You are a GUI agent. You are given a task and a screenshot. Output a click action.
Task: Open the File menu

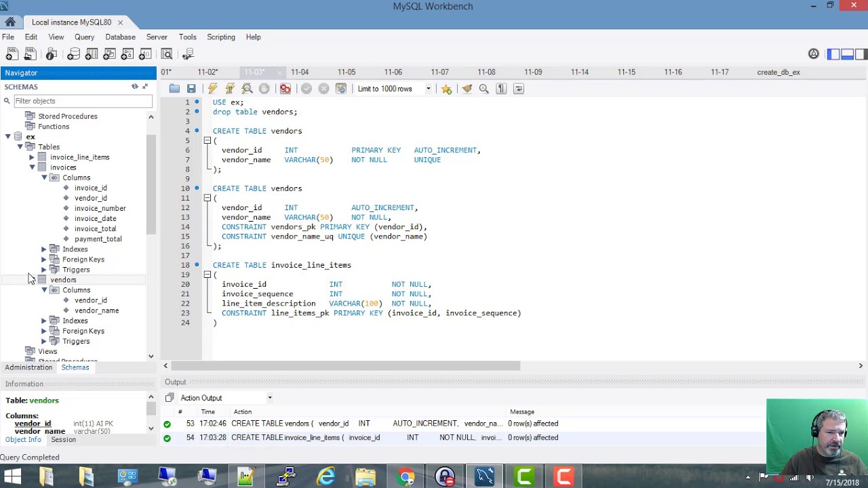tap(8, 37)
